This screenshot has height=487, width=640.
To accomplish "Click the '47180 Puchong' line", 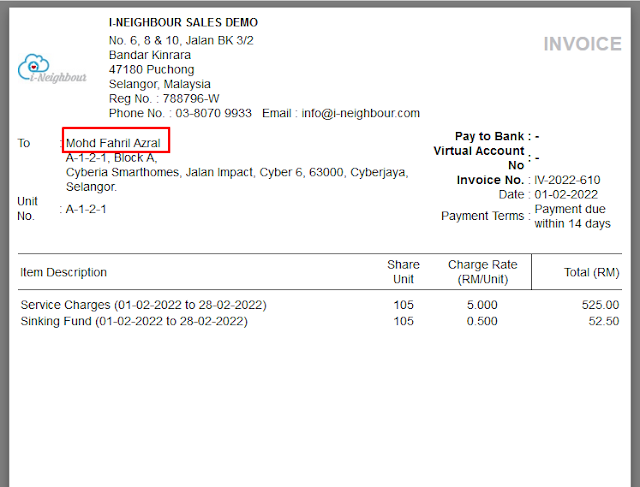I will 151,69.
